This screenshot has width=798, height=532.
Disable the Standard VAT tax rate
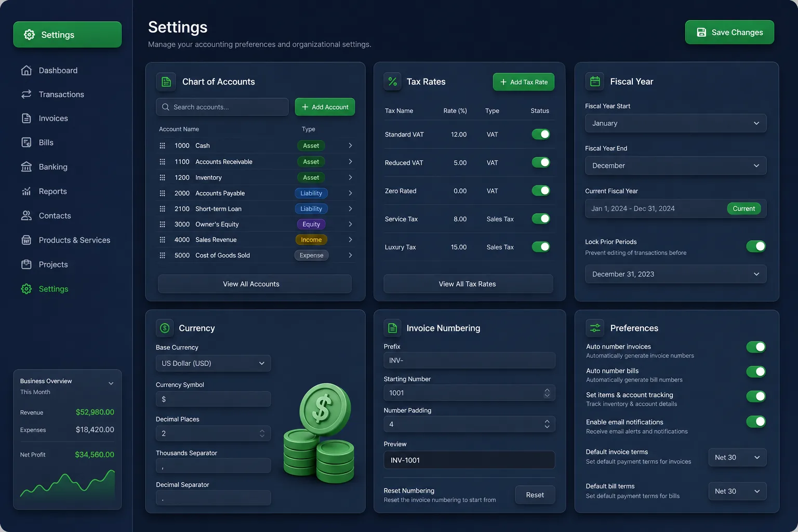point(541,134)
